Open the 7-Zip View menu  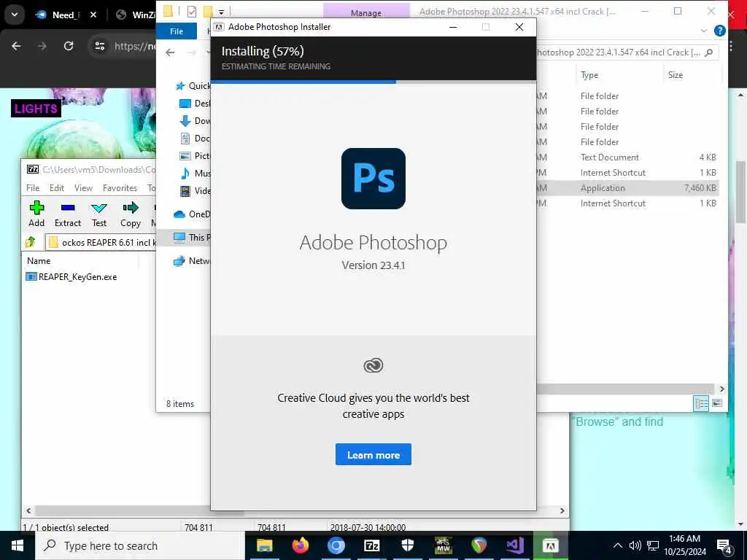83,187
